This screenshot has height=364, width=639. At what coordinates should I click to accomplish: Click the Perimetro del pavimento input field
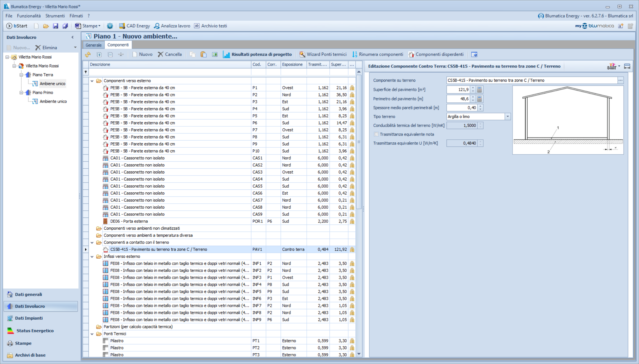point(458,99)
